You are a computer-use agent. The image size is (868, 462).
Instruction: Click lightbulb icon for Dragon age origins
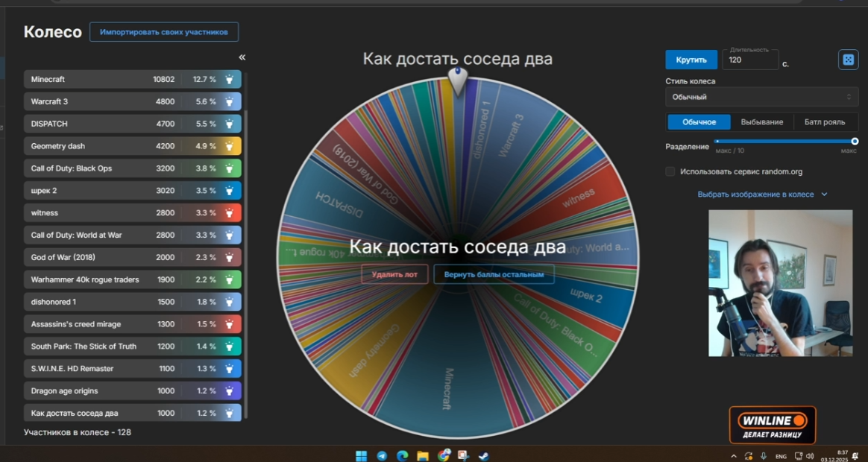(x=229, y=390)
